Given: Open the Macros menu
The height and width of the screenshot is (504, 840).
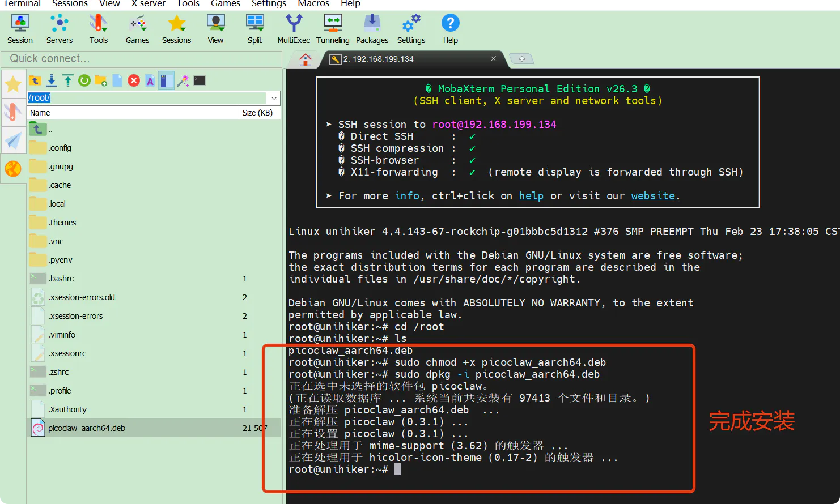Looking at the screenshot, I should (313, 3).
